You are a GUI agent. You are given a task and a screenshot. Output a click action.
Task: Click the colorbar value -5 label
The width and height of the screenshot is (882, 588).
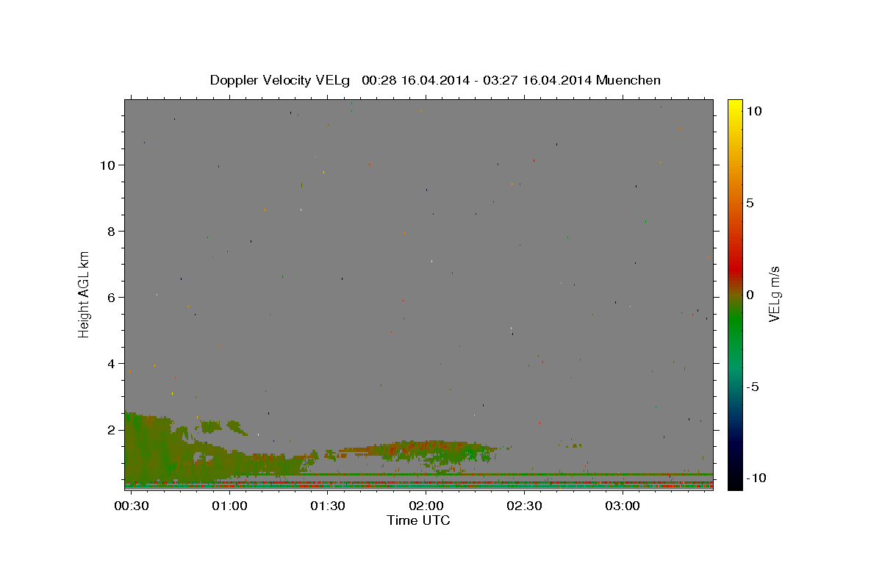point(753,387)
